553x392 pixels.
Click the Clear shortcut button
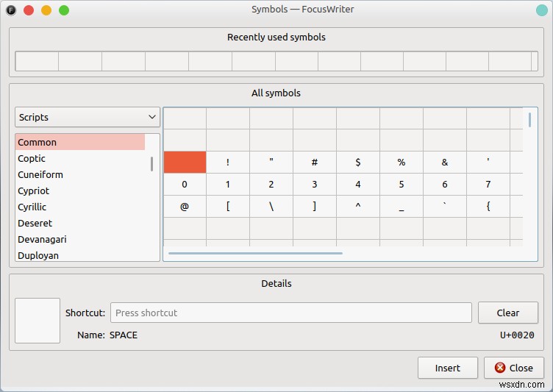point(508,313)
